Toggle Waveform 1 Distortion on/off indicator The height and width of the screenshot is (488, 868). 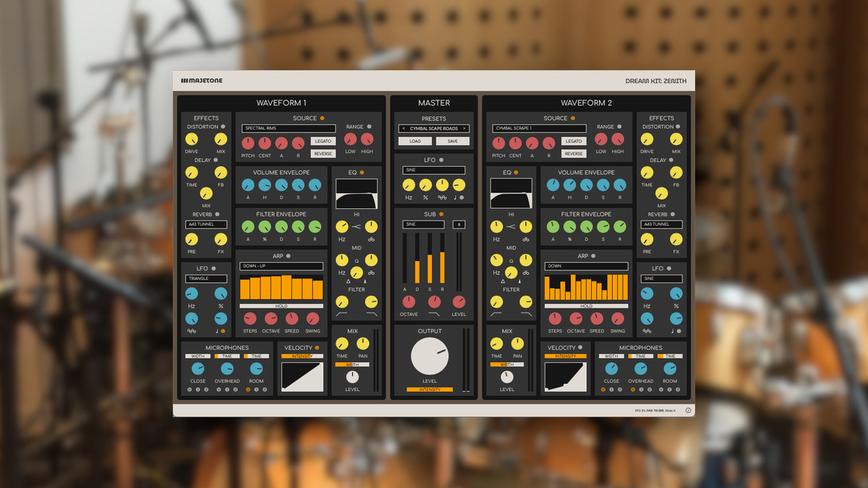(x=223, y=127)
